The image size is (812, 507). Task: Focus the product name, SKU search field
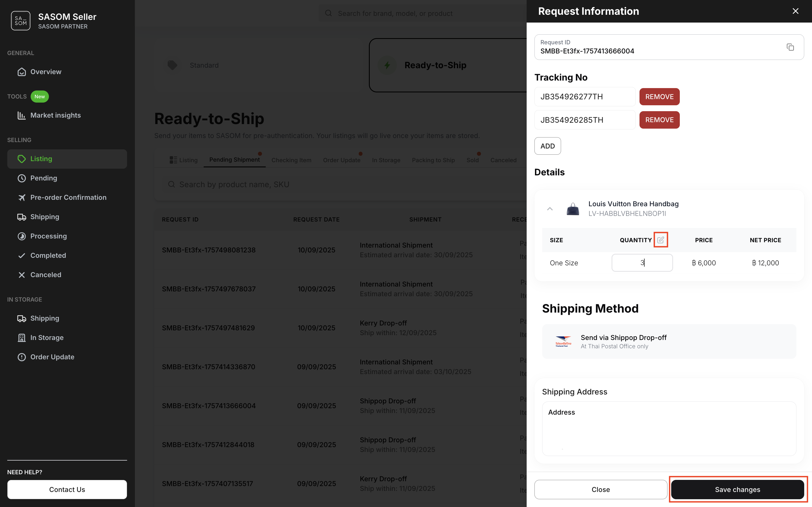coord(344,184)
